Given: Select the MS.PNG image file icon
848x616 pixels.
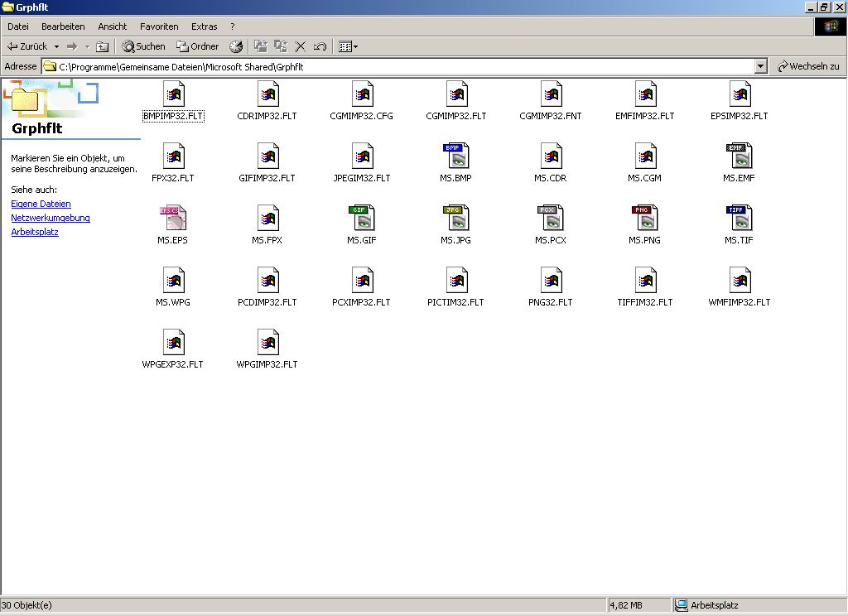Looking at the screenshot, I should pos(644,219).
